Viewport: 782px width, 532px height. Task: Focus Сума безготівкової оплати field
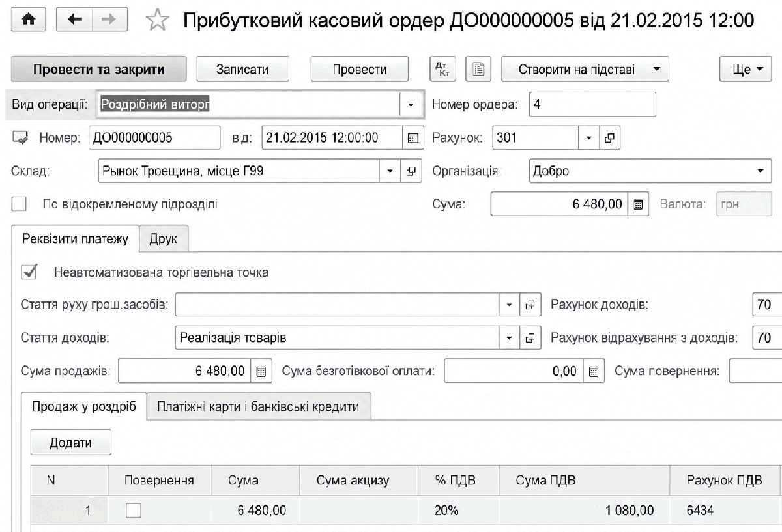(514, 372)
